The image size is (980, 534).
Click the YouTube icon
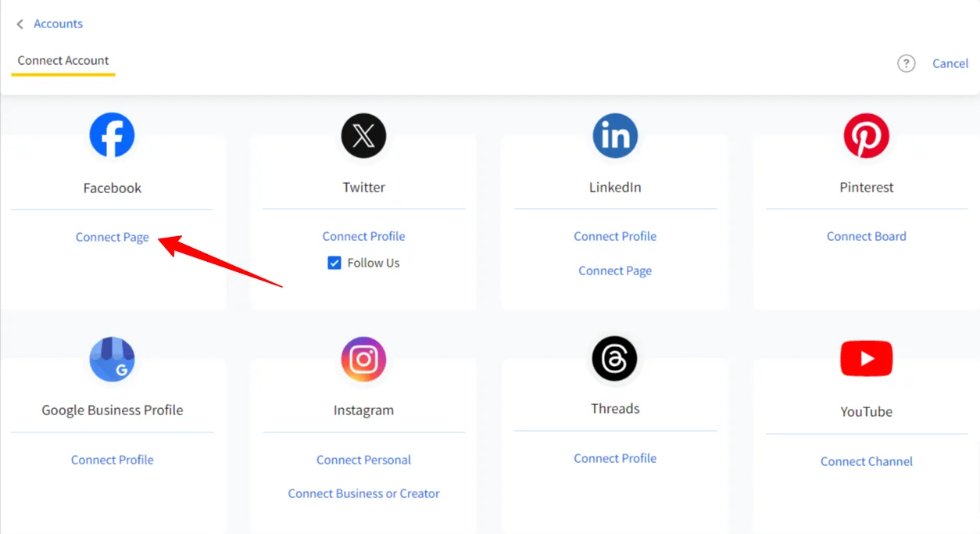(x=866, y=358)
